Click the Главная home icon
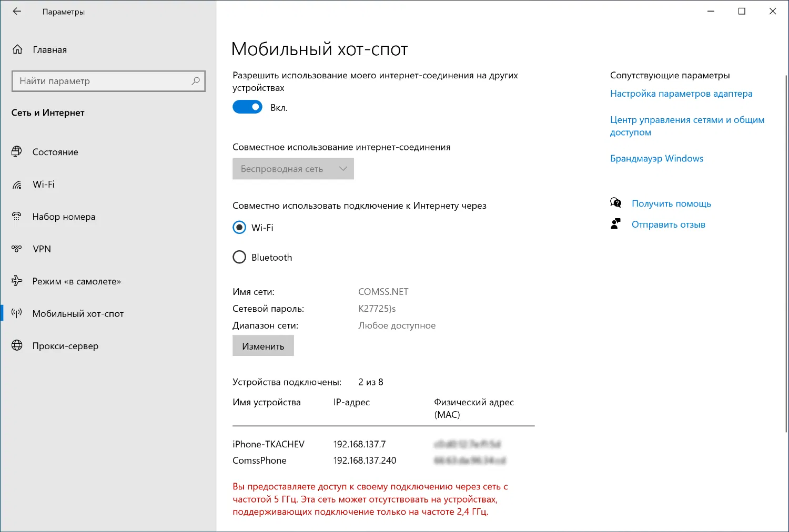This screenshot has width=789, height=532. [x=17, y=49]
